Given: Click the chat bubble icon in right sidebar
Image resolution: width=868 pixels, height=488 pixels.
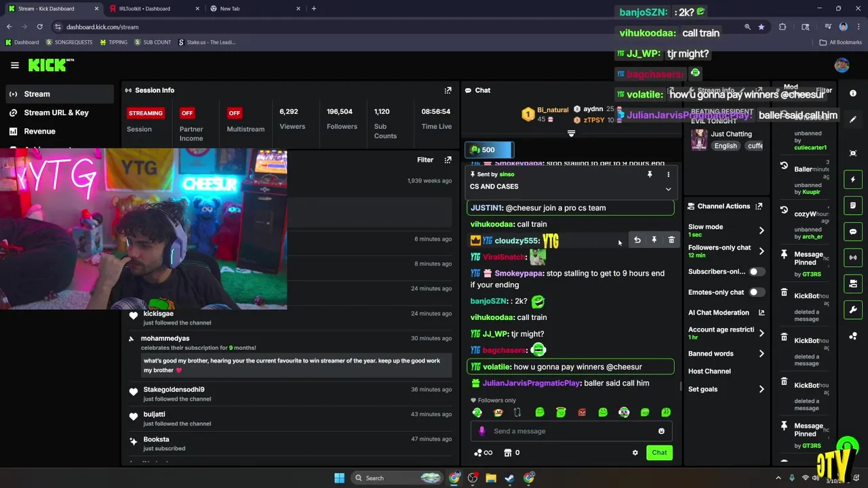Looking at the screenshot, I should [x=853, y=232].
